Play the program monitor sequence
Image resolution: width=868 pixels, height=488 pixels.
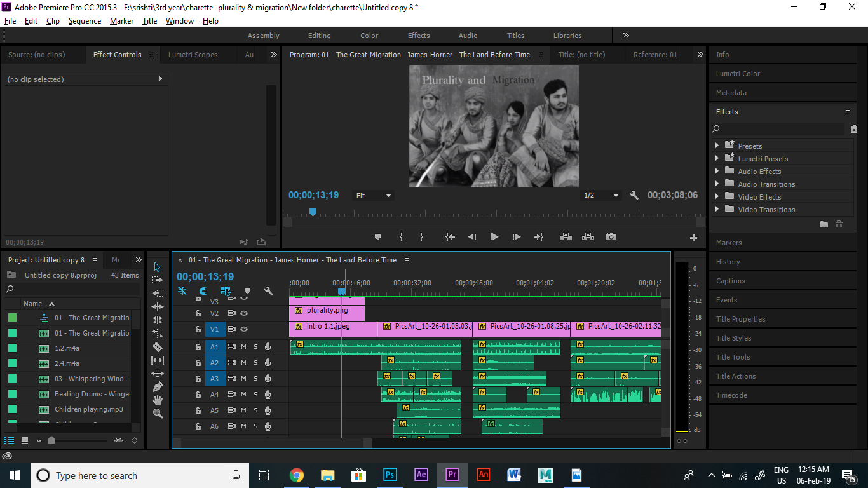coord(494,237)
